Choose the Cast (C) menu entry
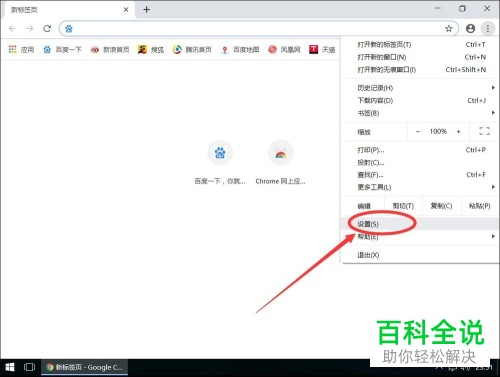 (x=420, y=162)
